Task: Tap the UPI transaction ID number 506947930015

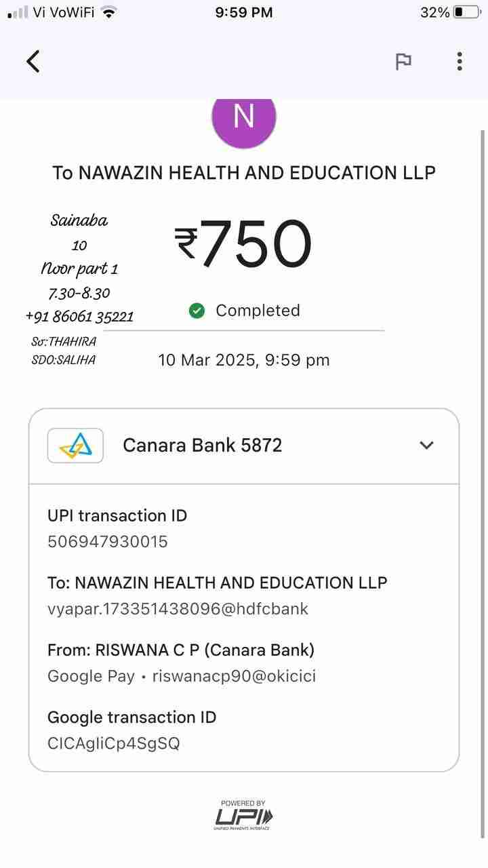Action: click(107, 541)
